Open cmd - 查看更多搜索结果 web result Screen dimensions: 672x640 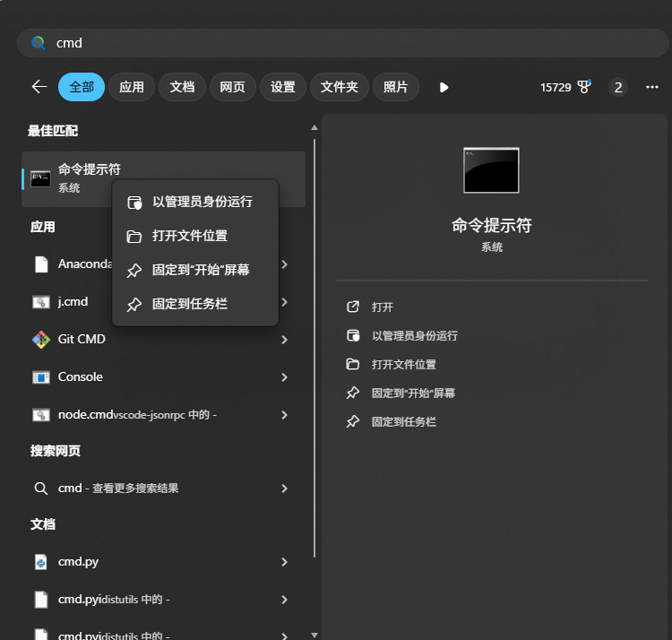tap(163, 489)
